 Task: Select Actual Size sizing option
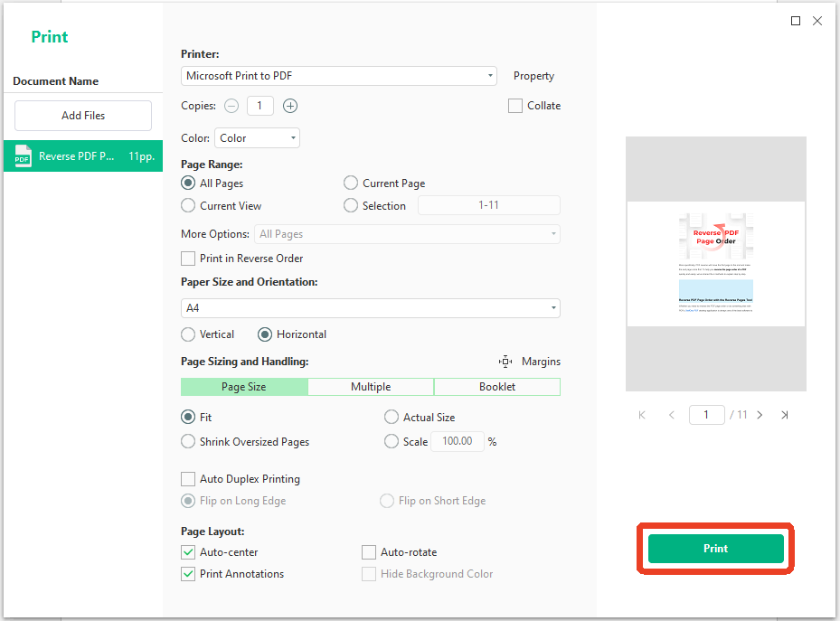click(392, 417)
